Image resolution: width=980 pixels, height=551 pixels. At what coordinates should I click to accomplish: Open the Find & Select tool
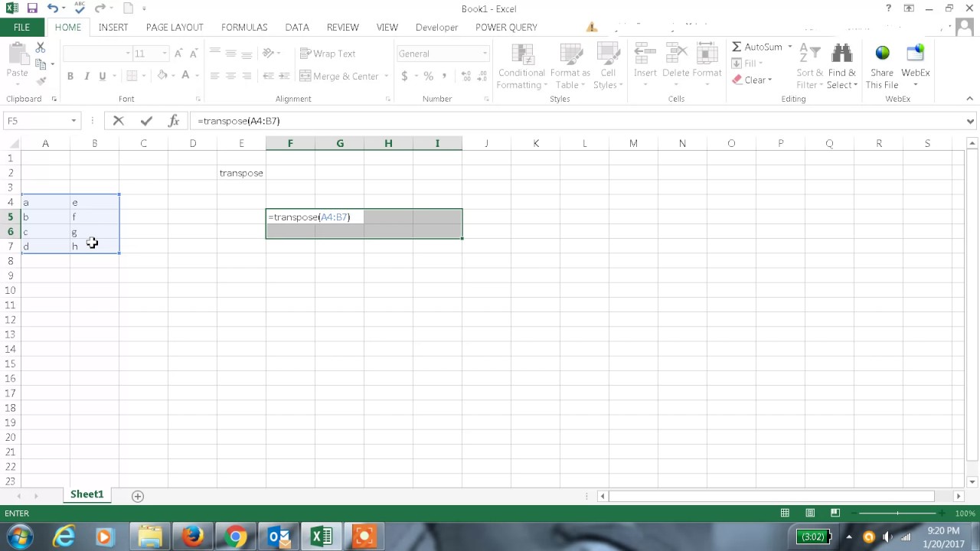(842, 67)
